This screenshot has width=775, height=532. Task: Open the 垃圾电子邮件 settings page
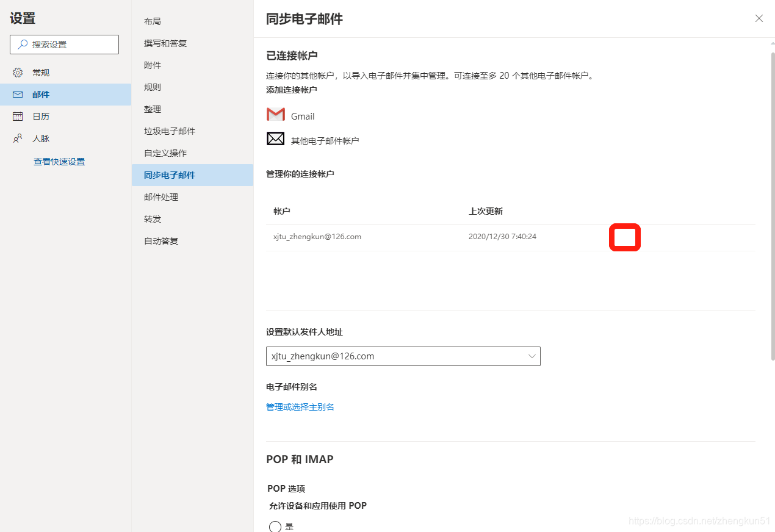192,131
